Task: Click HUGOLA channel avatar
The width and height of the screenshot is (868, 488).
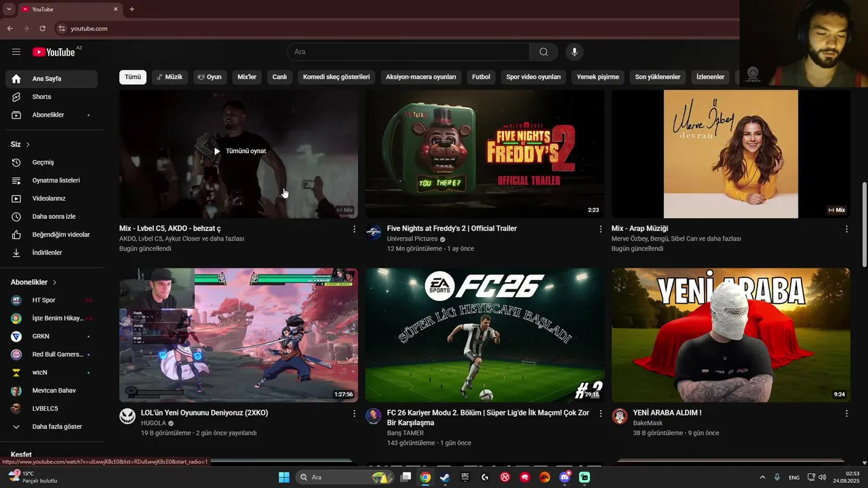Action: pyautogui.click(x=127, y=416)
